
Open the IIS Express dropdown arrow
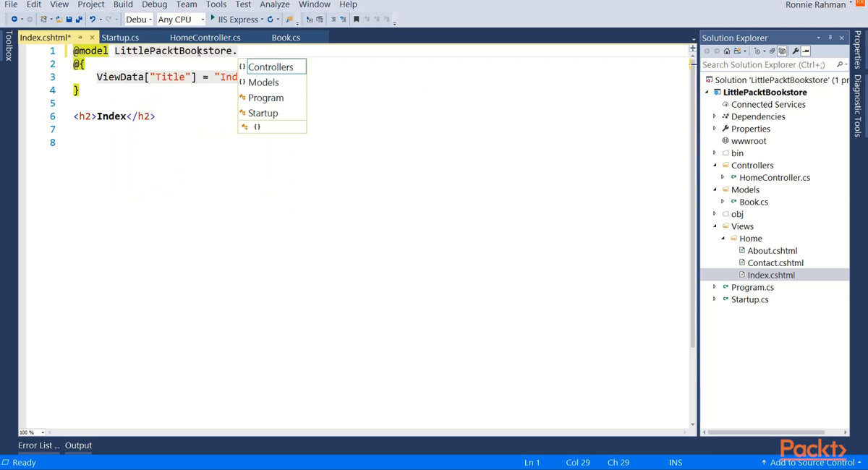[x=262, y=20]
